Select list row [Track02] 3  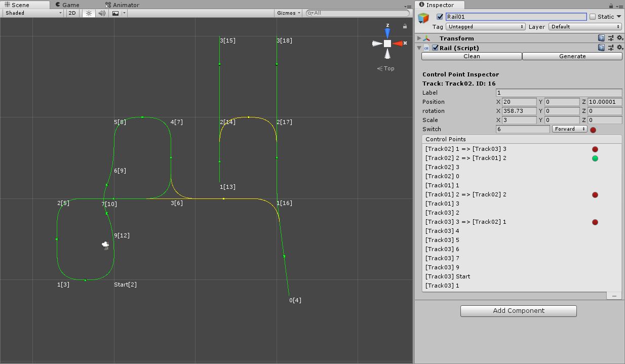click(x=522, y=167)
